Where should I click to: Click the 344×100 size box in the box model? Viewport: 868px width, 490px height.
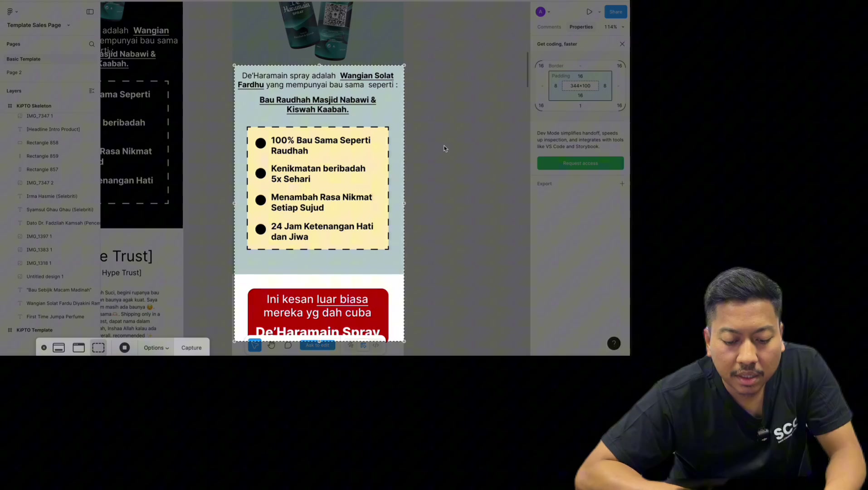point(580,86)
